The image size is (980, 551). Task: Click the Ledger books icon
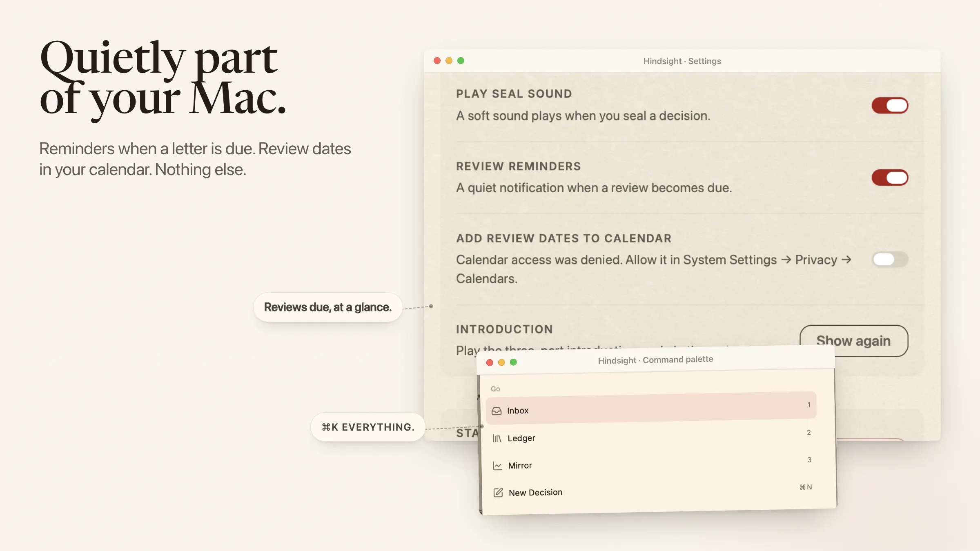pos(497,438)
